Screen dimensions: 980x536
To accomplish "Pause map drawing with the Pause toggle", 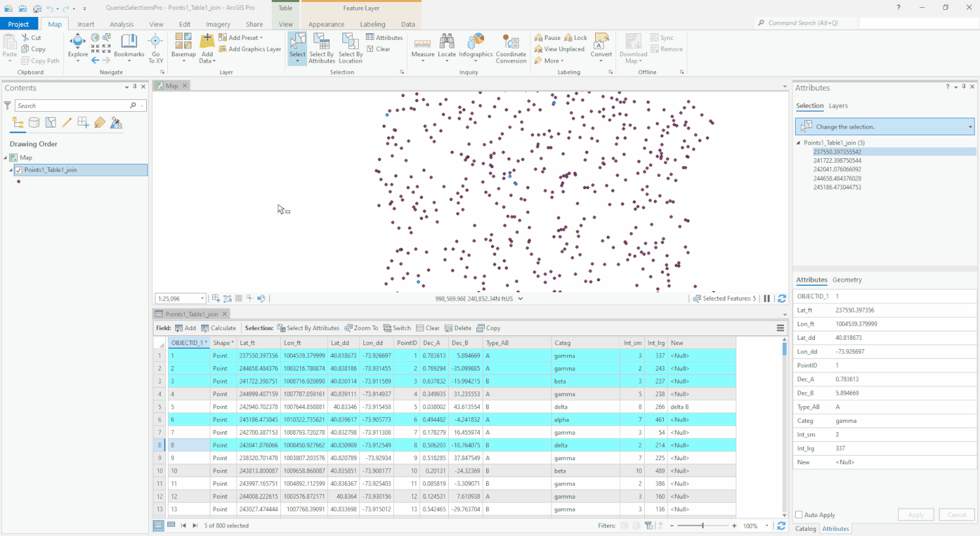I will (x=546, y=37).
